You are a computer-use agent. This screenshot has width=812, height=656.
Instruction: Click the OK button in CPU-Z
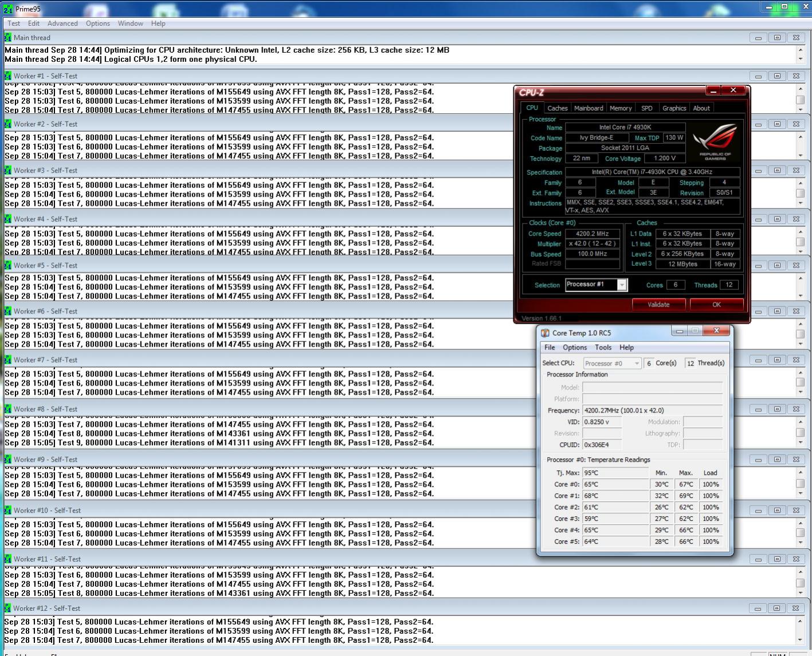pyautogui.click(x=716, y=305)
